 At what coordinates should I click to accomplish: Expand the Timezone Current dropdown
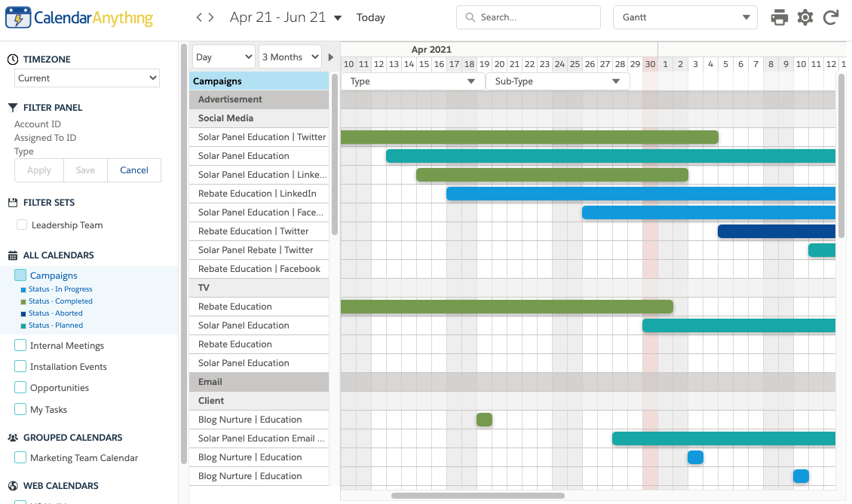87,78
